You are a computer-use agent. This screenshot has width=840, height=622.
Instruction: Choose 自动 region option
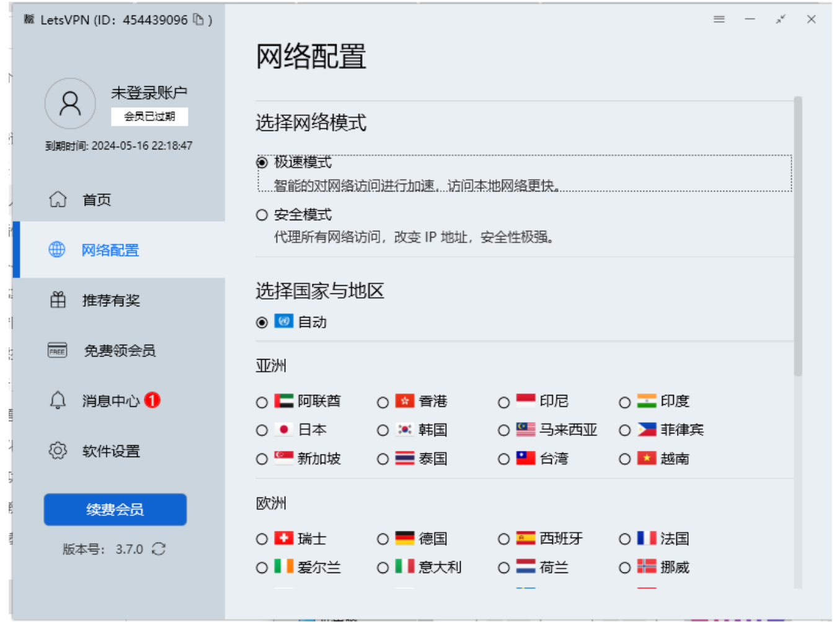pos(262,322)
